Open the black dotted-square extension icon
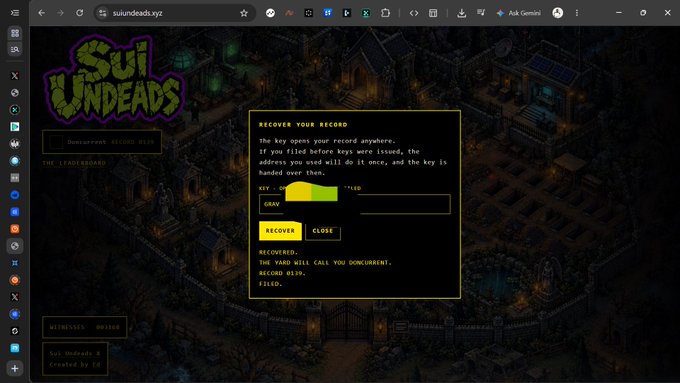The image size is (680, 383). pos(308,13)
